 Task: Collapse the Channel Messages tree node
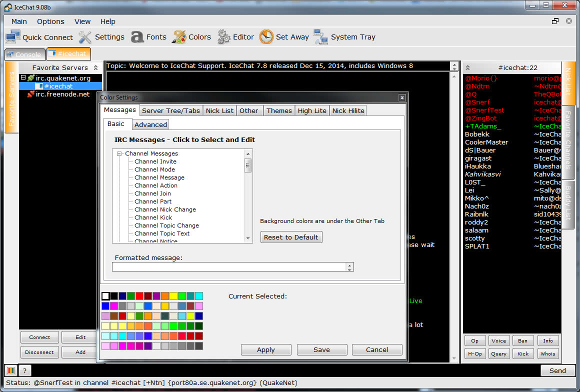point(119,153)
